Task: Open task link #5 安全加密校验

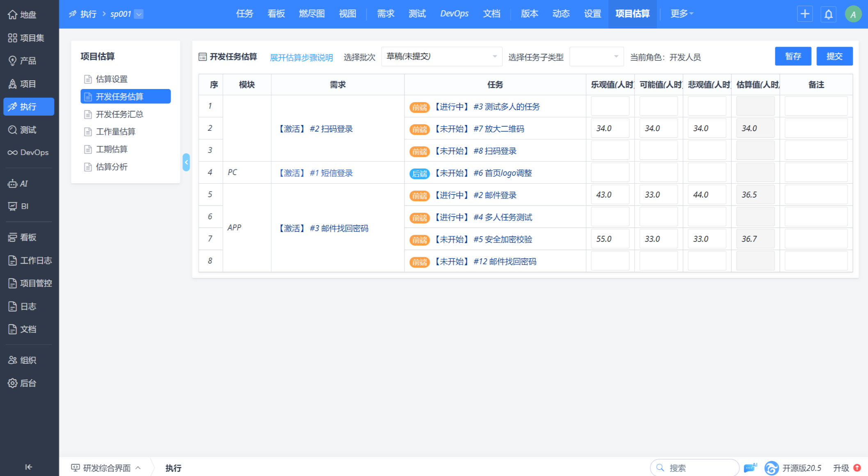Action: (x=503, y=239)
